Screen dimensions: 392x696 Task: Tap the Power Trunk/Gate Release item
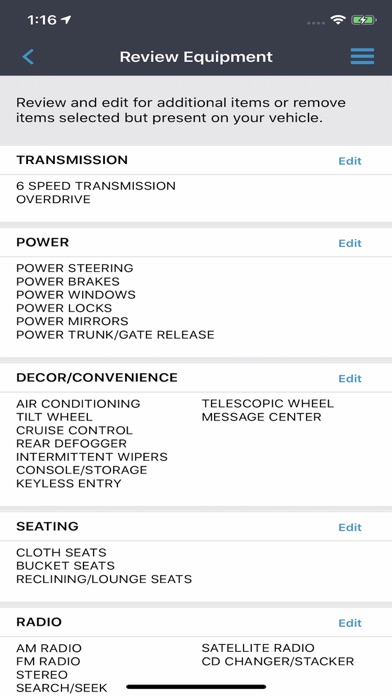pyautogui.click(x=115, y=334)
